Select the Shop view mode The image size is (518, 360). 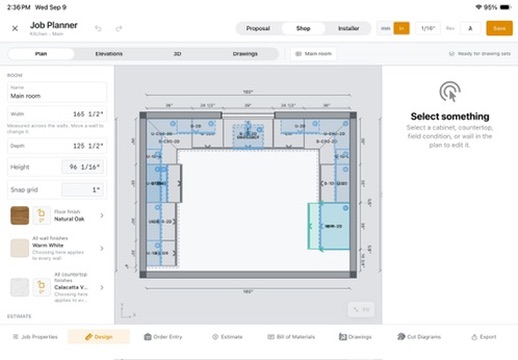tap(303, 28)
